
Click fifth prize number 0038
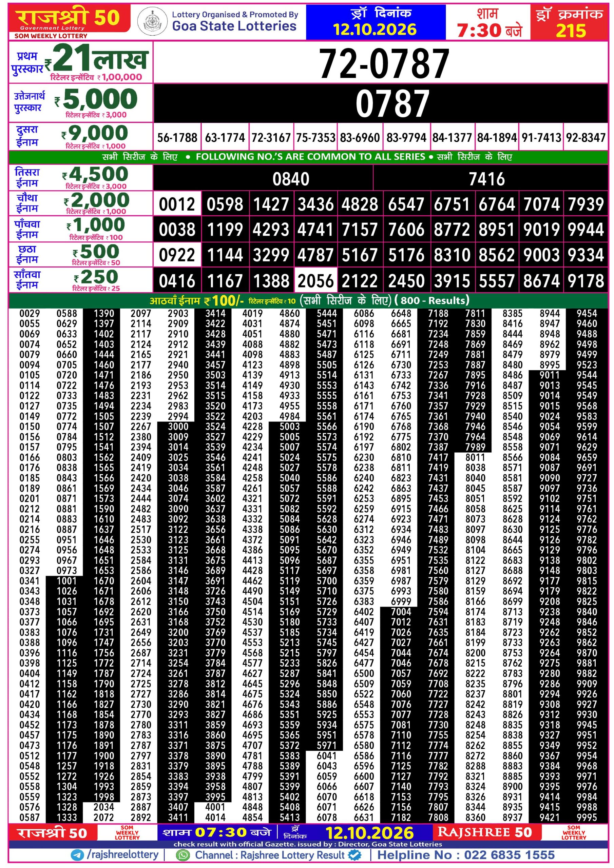point(177,230)
